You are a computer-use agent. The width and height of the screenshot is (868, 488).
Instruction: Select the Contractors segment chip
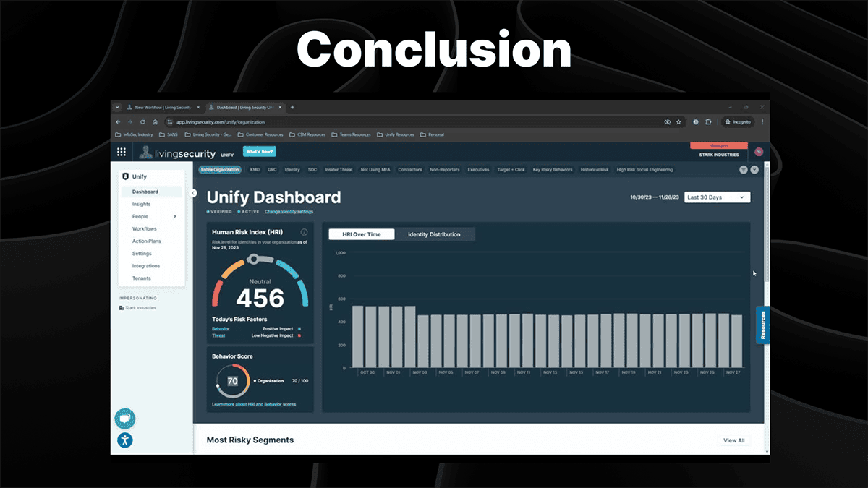[410, 170]
